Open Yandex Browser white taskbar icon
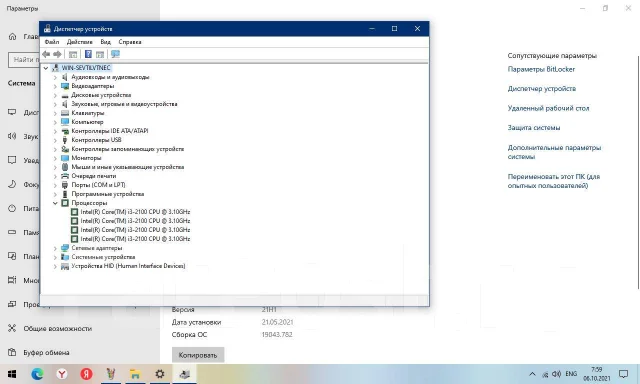The width and height of the screenshot is (640, 384). tap(62, 374)
